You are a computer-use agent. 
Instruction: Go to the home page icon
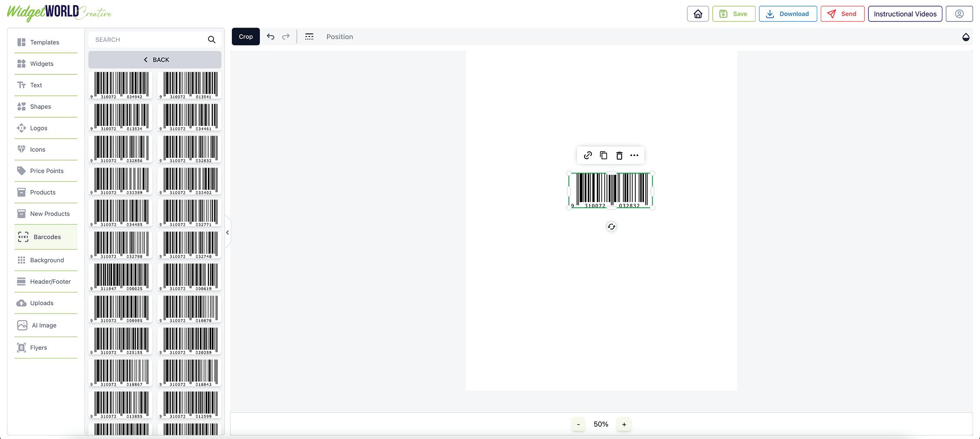tap(698, 14)
